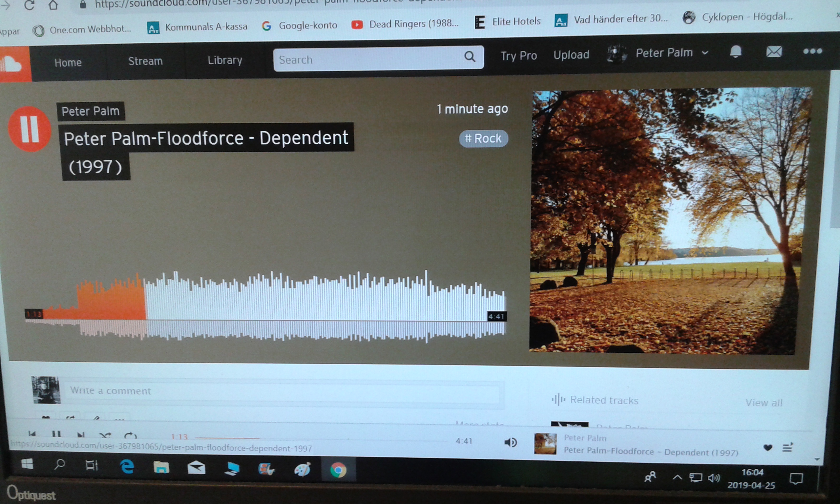
Task: Click the profile avatar in header
Action: [617, 54]
